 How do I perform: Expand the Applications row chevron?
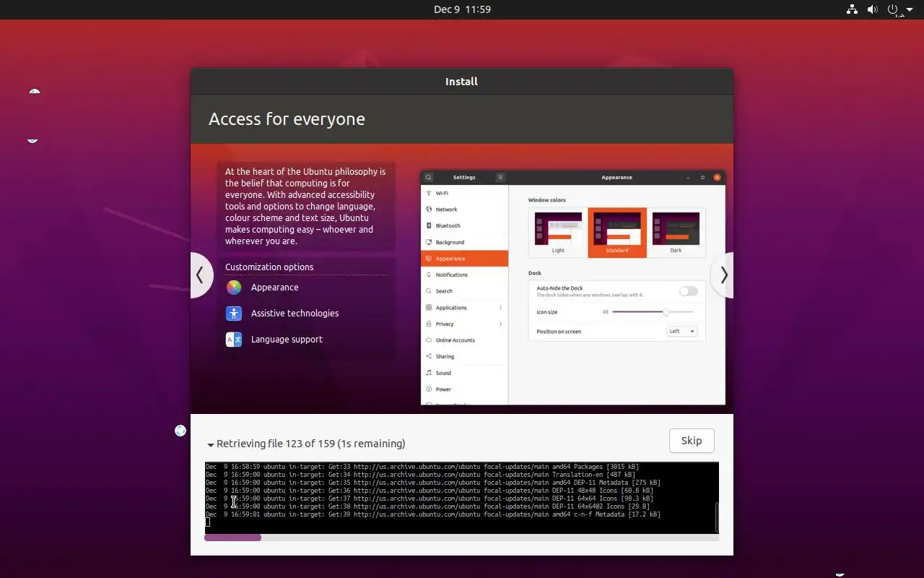click(500, 308)
